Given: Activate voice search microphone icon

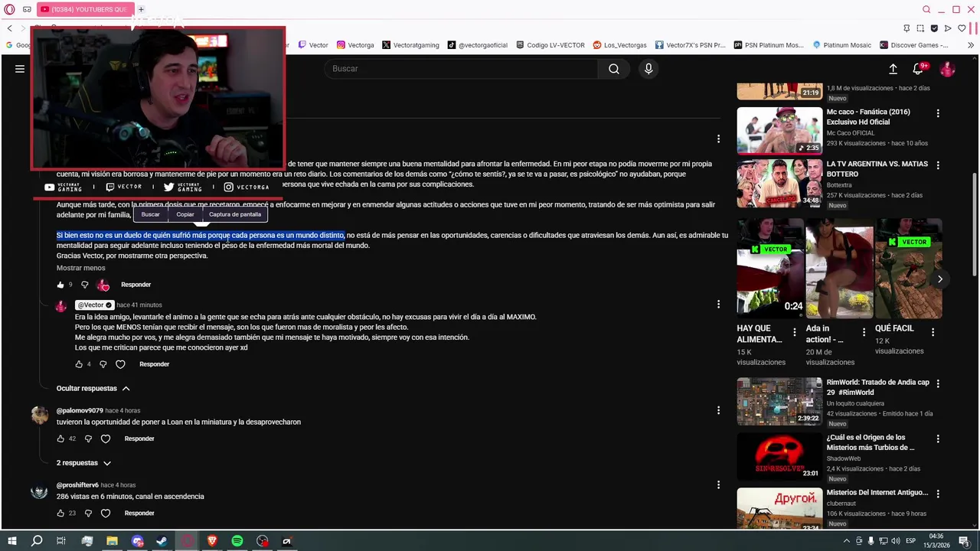Looking at the screenshot, I should [648, 69].
